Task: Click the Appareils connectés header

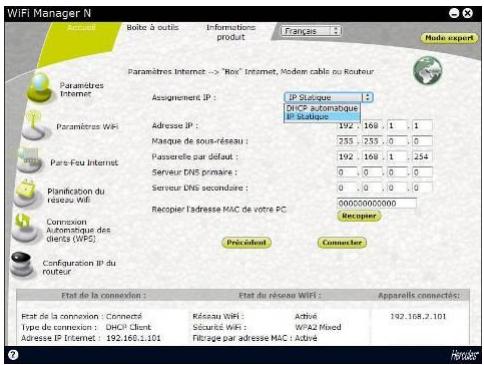Action: tap(419, 295)
